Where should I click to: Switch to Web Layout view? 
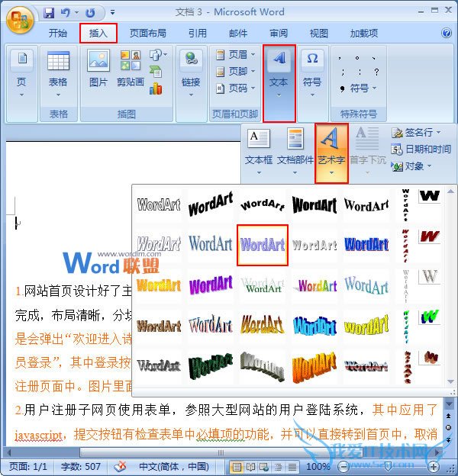pos(264,467)
